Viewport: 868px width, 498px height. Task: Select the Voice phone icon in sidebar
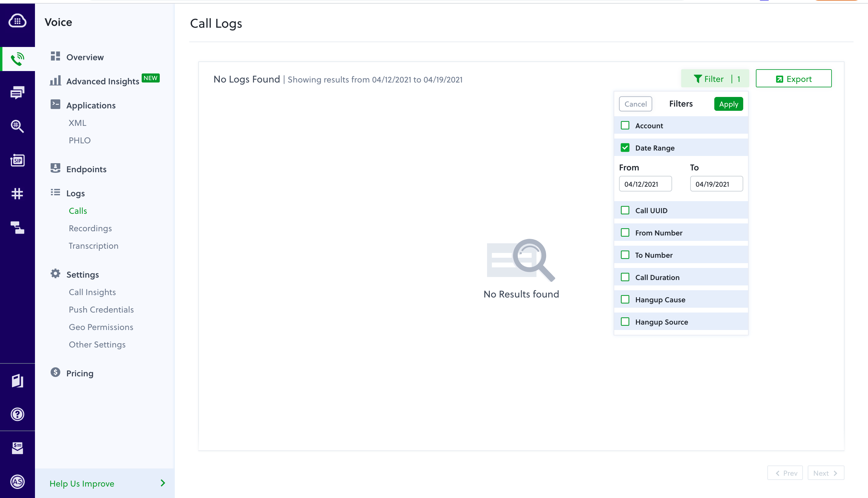click(x=17, y=59)
